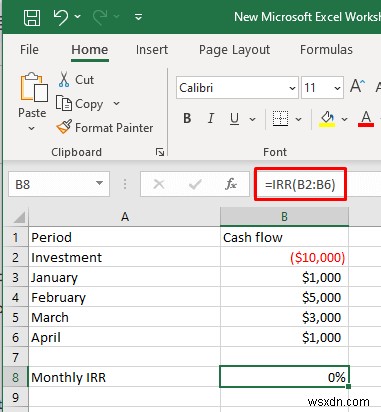Select the ($10,000) cell

pyautogui.click(x=284, y=257)
